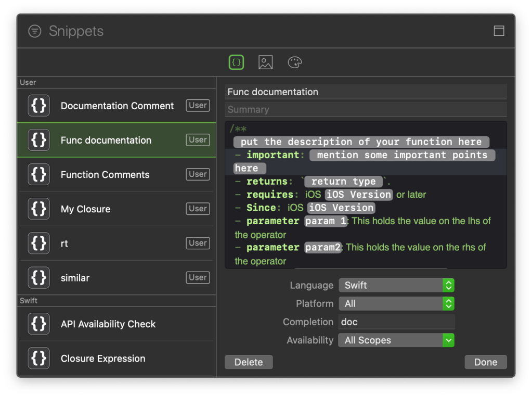The image size is (532, 397).
Task: Click braces icon of Closure Expression snippet
Action: [x=39, y=358]
